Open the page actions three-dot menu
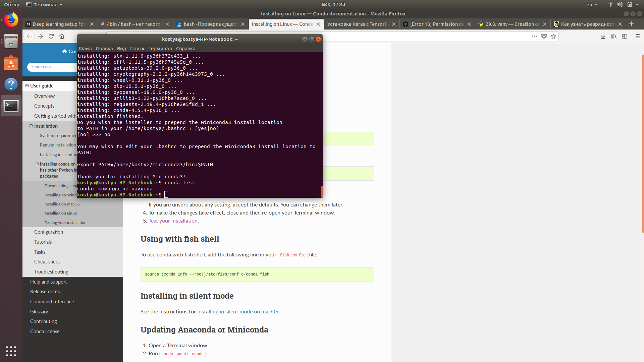 pyautogui.click(x=534, y=36)
